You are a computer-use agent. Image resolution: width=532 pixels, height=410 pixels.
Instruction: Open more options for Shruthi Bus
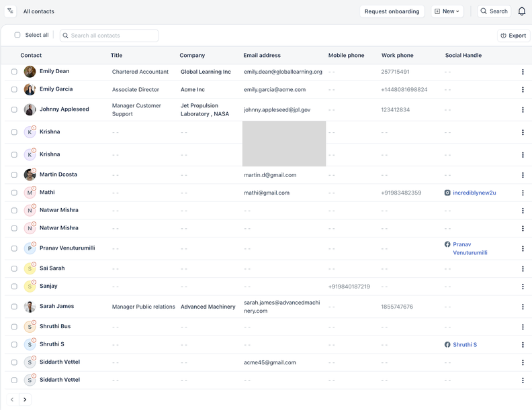523,327
